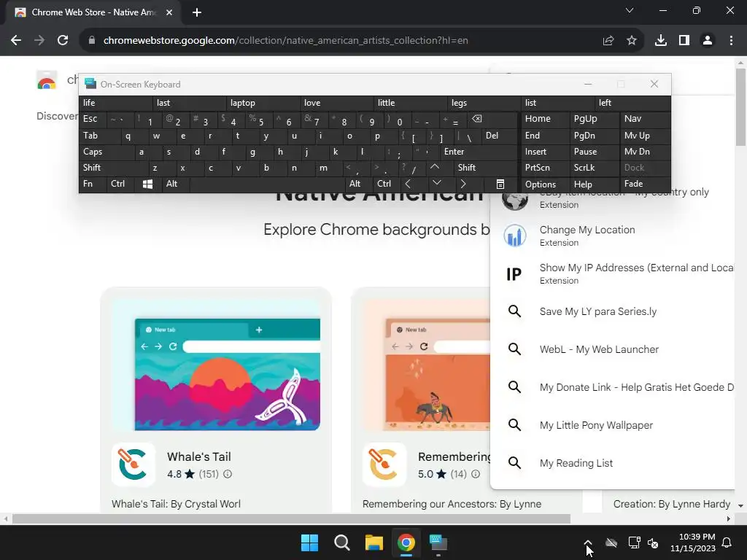Open notifications bell in taskbar
This screenshot has width=747, height=560.
tap(727, 542)
